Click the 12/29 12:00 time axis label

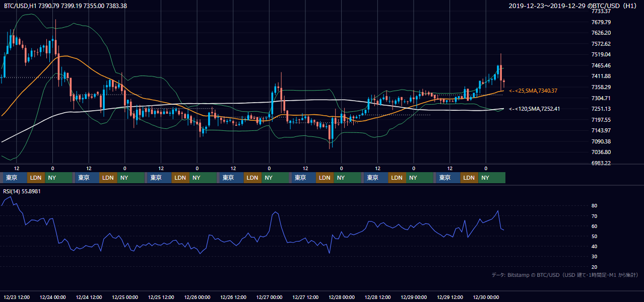[450, 297]
